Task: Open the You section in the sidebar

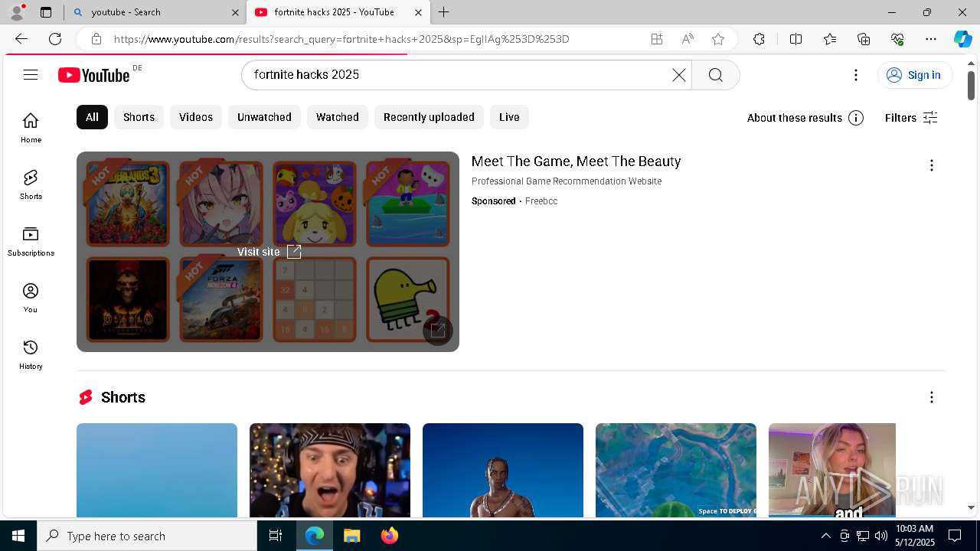Action: (31, 298)
